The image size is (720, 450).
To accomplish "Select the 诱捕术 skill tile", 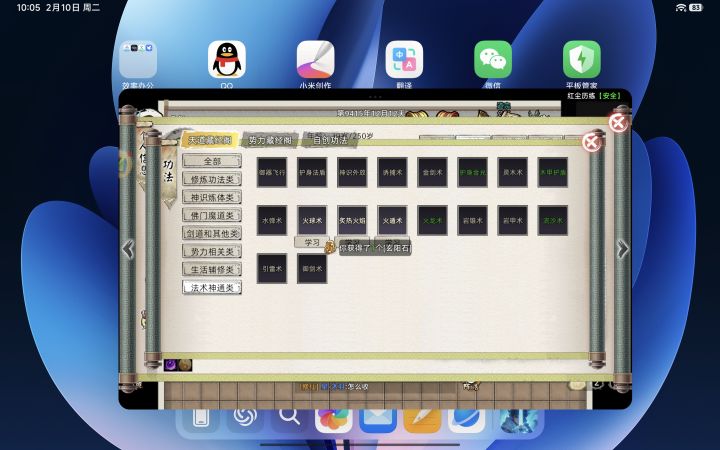I will click(392, 172).
